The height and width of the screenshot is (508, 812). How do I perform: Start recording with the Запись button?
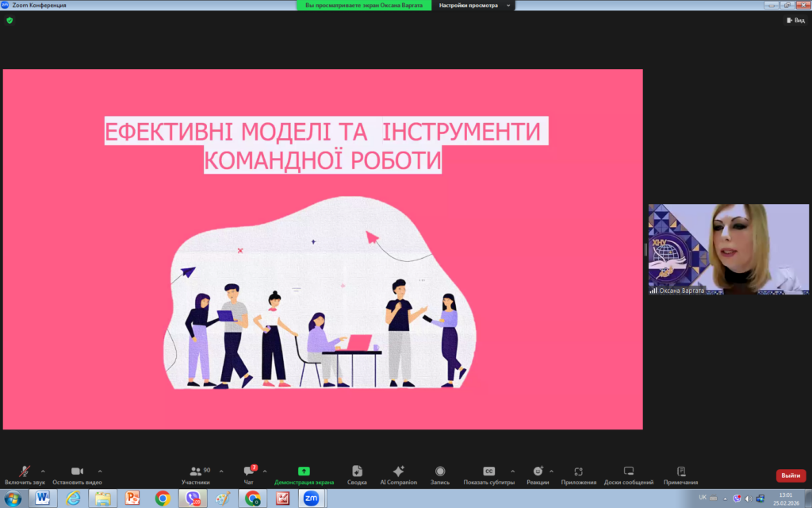440,471
